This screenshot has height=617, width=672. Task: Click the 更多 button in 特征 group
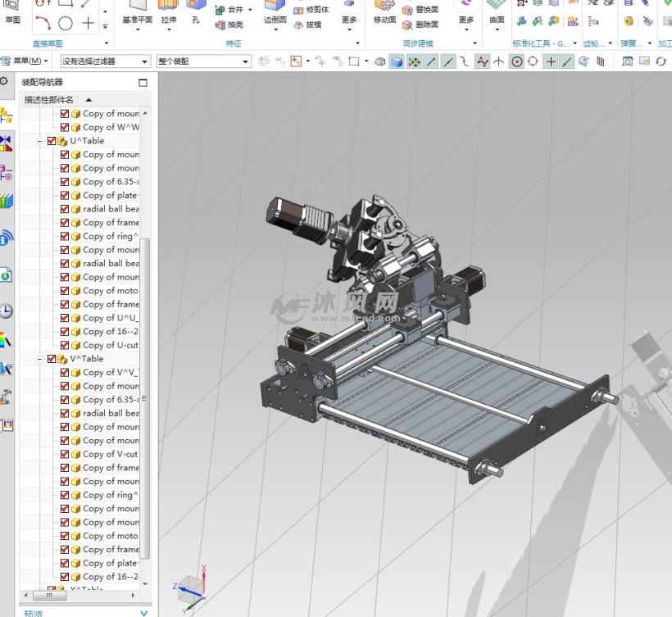349,20
